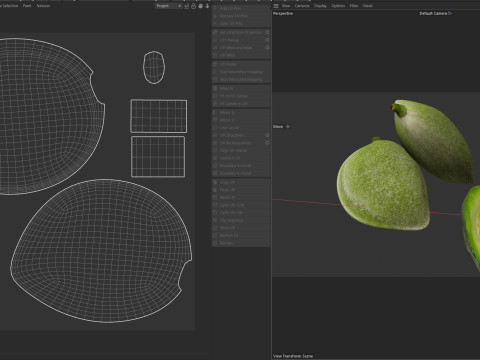Select Stop Interactive Mapping
Viewport: 480px width, 360px height.
coord(241,80)
